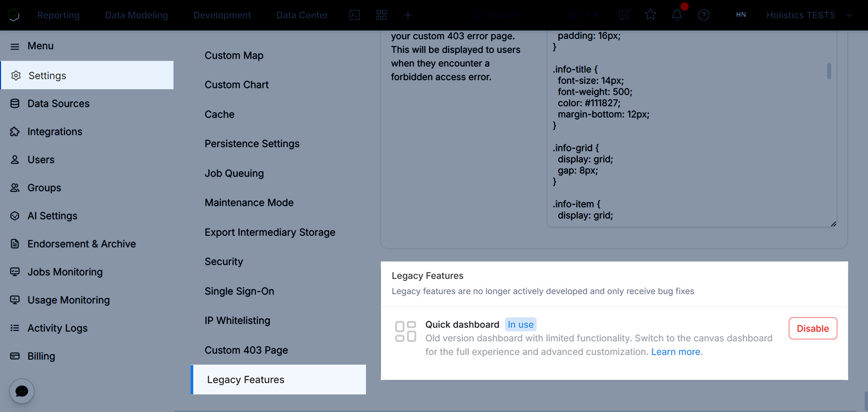This screenshot has width=868, height=412.
Task: Select Security in settings list
Action: tap(224, 261)
